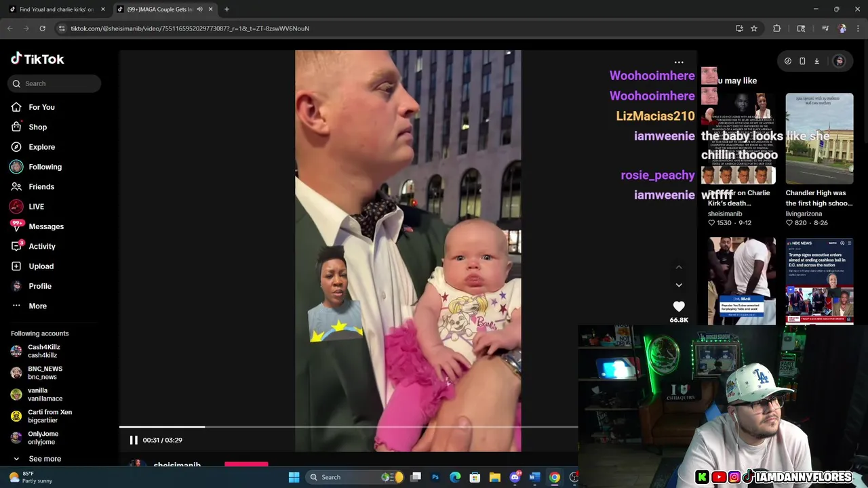Launch Photoshop from taskbar
The height and width of the screenshot is (488, 868).
[x=435, y=477]
